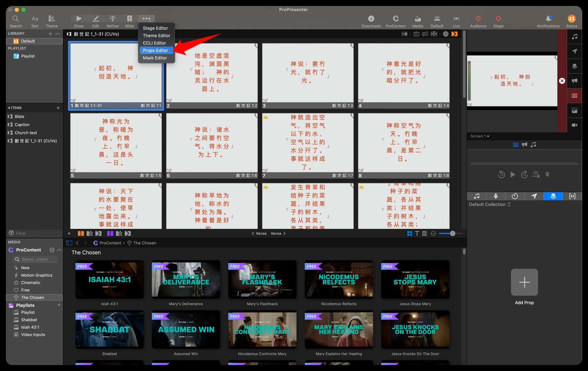588x371 pixels.
Task: Play the media transport
Action: pos(513,174)
